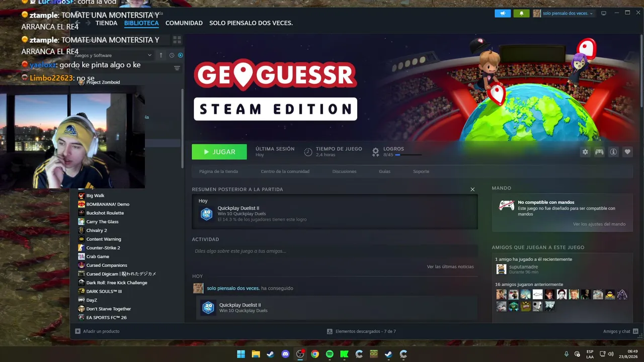Change sort order with the up arrow
This screenshot has width=644, height=362.
pos(161,55)
